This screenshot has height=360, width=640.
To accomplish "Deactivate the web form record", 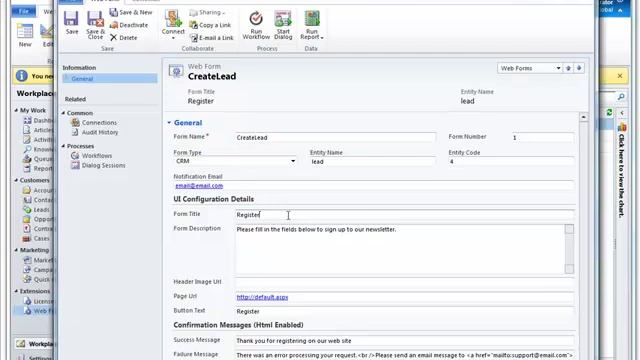I will pos(129,25).
